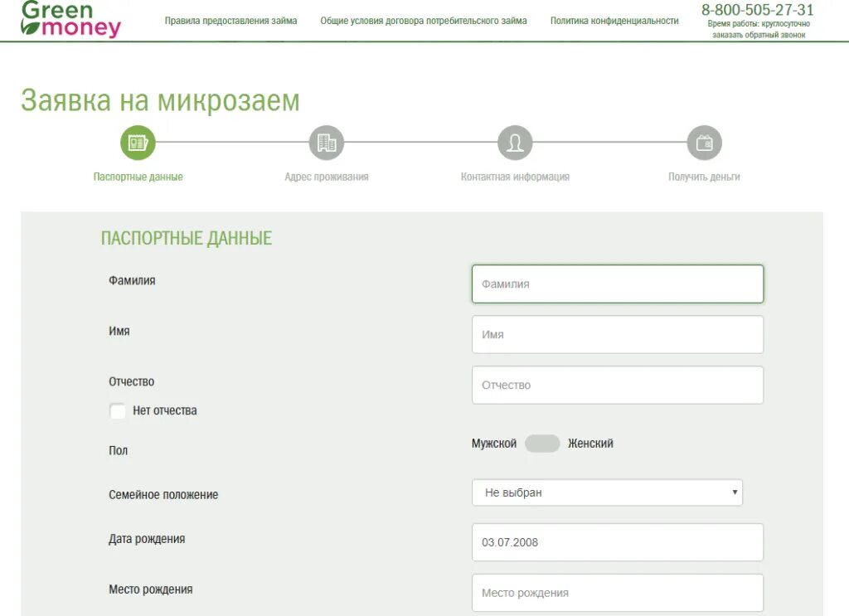The width and height of the screenshot is (849, 616).
Task: Open Общие условия договора потребительского займа
Action: point(423,21)
